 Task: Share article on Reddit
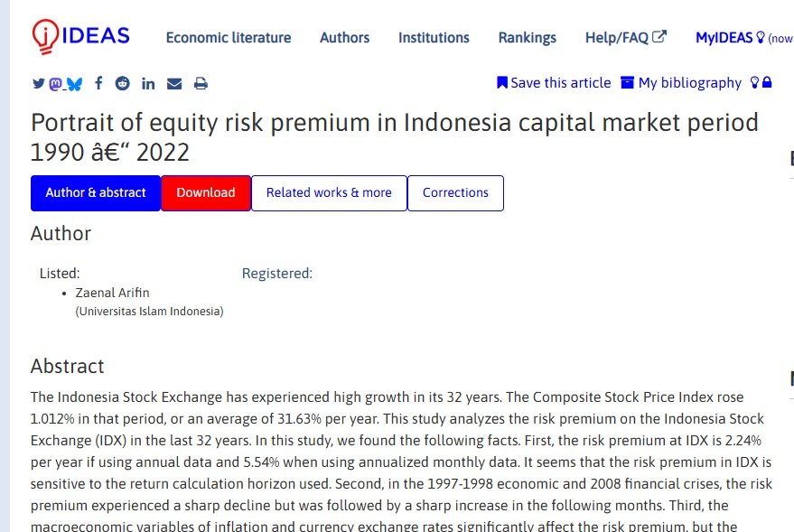click(123, 83)
